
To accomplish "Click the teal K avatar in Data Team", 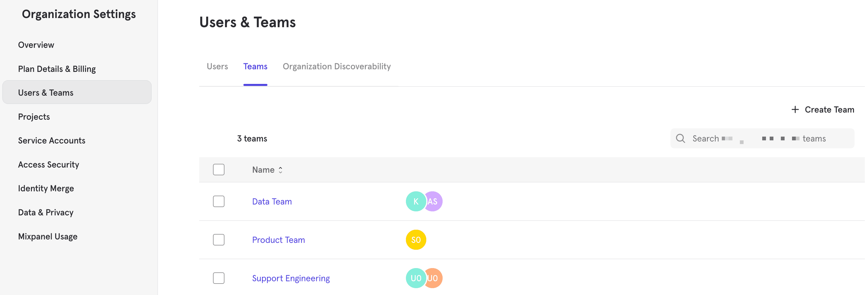I will click(x=415, y=201).
